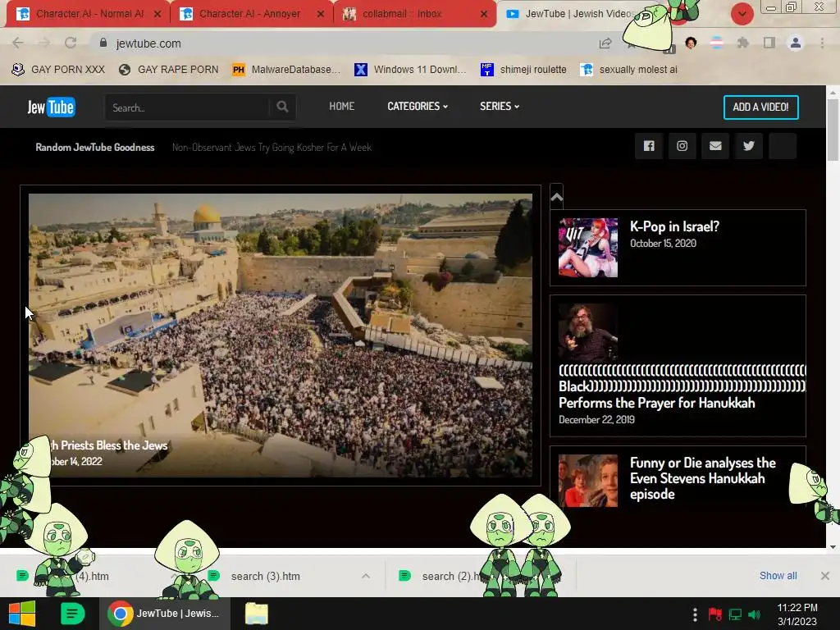Open the Chrome profile avatar icon
840x630 pixels.
(796, 43)
